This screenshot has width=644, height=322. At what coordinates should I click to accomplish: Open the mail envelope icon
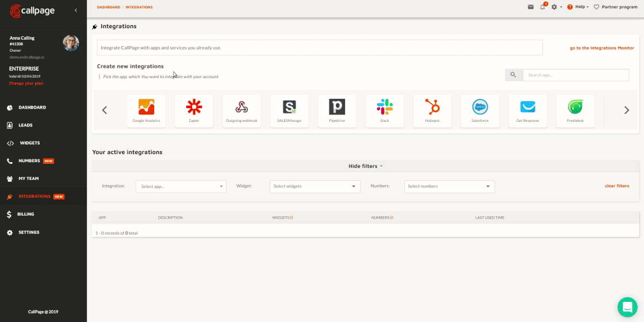pyautogui.click(x=531, y=7)
